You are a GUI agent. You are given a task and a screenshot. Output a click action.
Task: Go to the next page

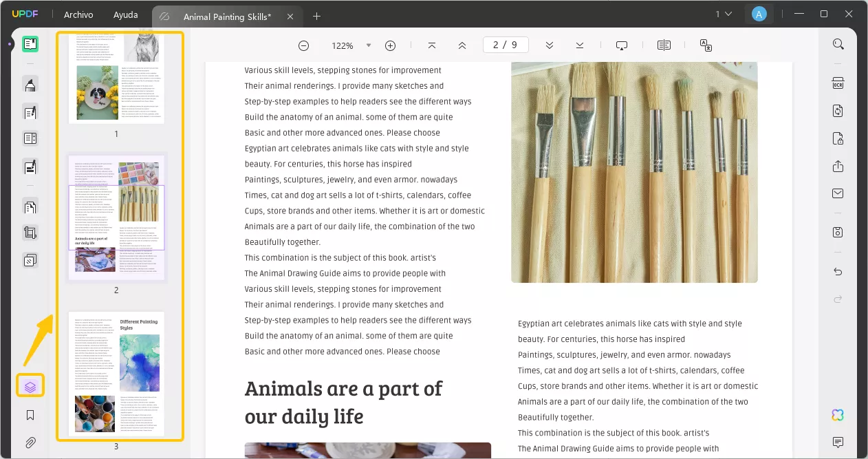coord(550,45)
